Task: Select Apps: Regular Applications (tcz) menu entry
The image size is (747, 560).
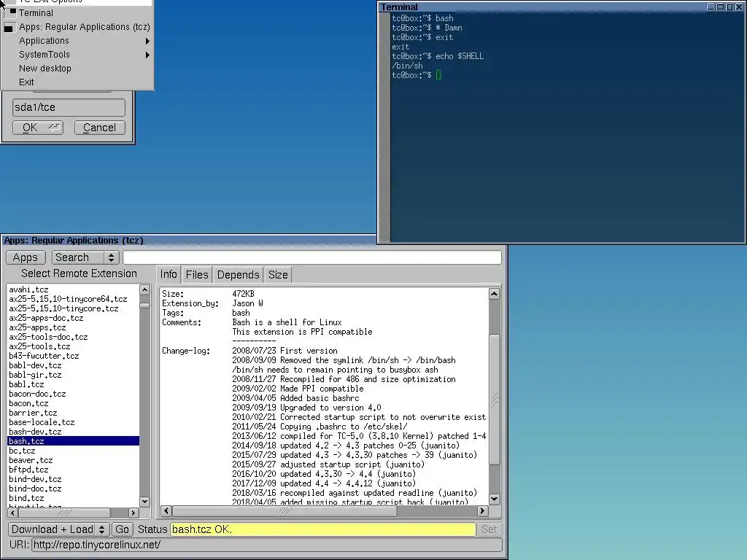Action: click(x=77, y=27)
